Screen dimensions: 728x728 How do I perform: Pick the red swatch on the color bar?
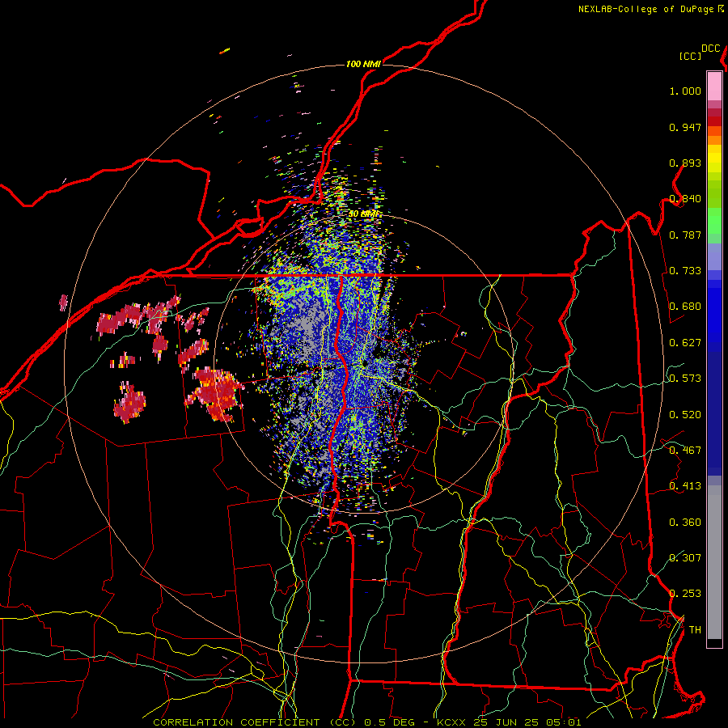[714, 121]
